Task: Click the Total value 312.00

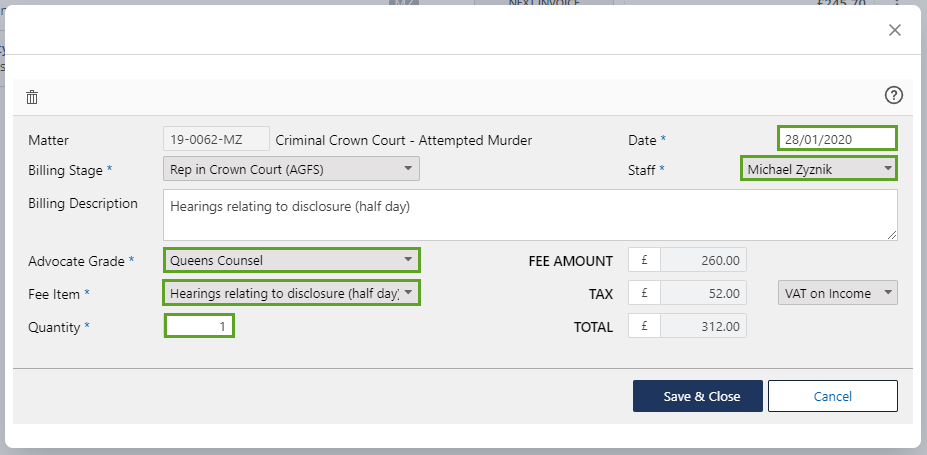Action: click(x=703, y=326)
